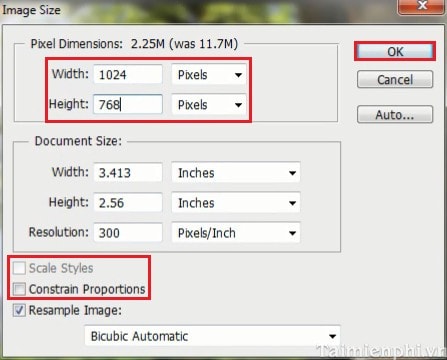The image size is (447, 360).
Task: Click the Constrain Proportions label text
Action: tap(87, 289)
